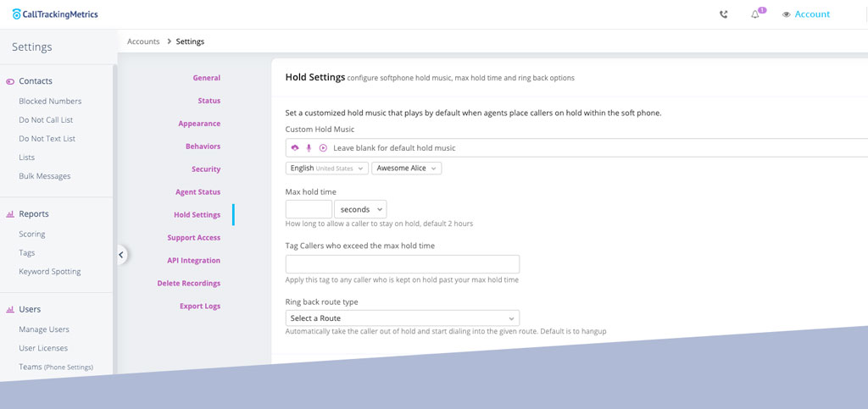
Task: Go to the Security settings tab
Action: [205, 169]
